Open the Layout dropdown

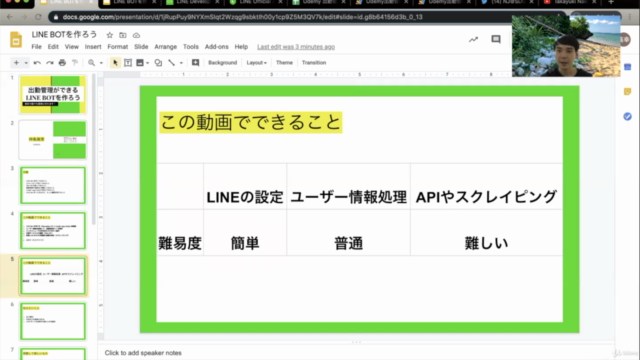256,62
